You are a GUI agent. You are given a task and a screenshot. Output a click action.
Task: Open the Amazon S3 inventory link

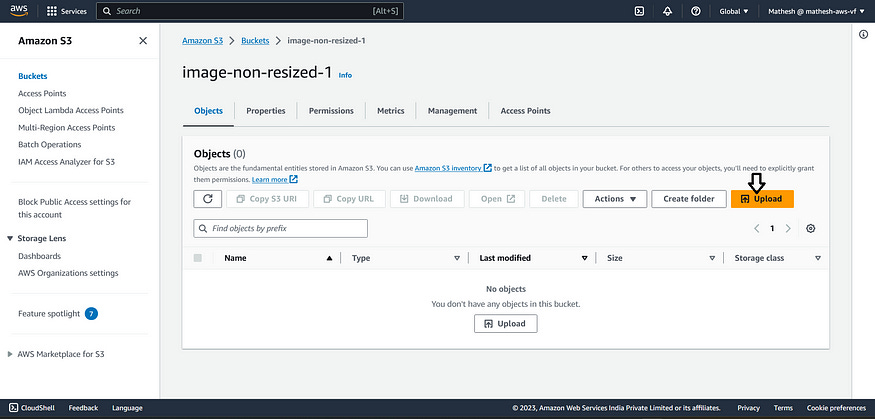(453, 168)
